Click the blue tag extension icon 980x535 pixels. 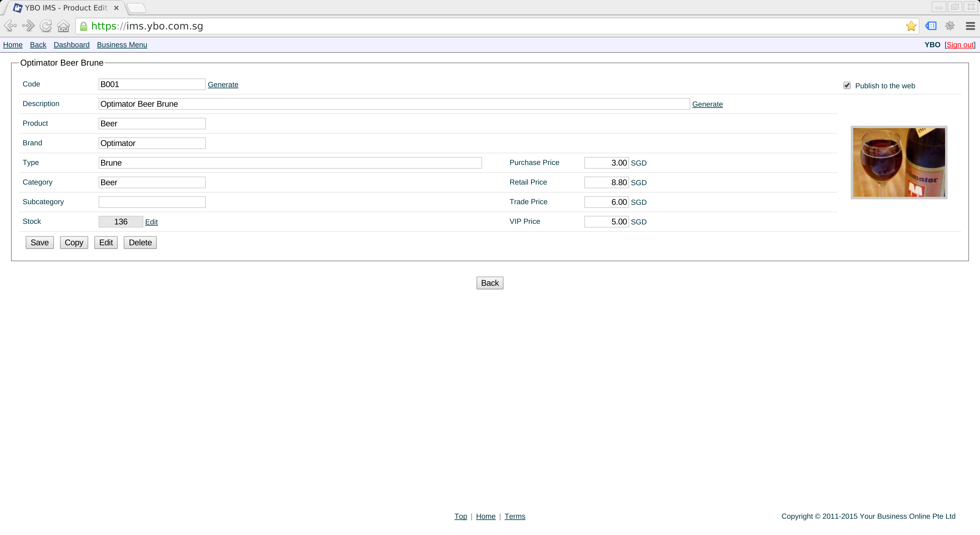(x=931, y=26)
